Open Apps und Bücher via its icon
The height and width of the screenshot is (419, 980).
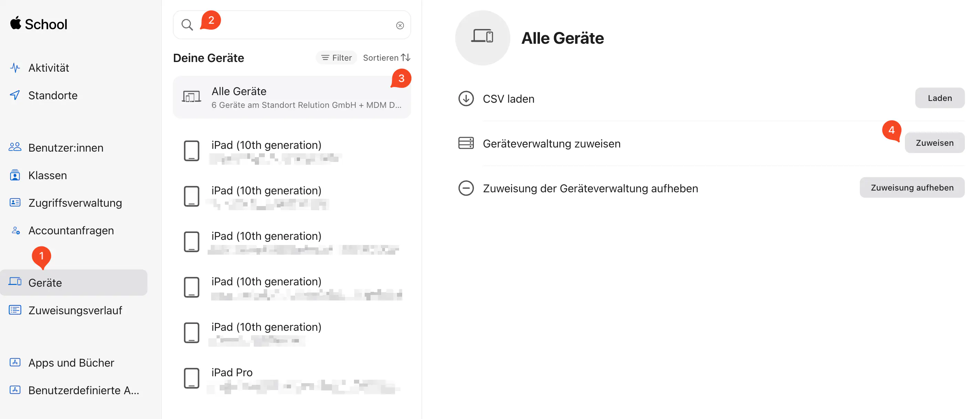15,362
